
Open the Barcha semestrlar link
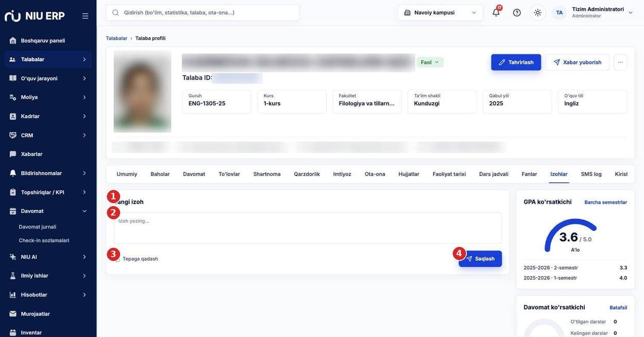pyautogui.click(x=606, y=202)
